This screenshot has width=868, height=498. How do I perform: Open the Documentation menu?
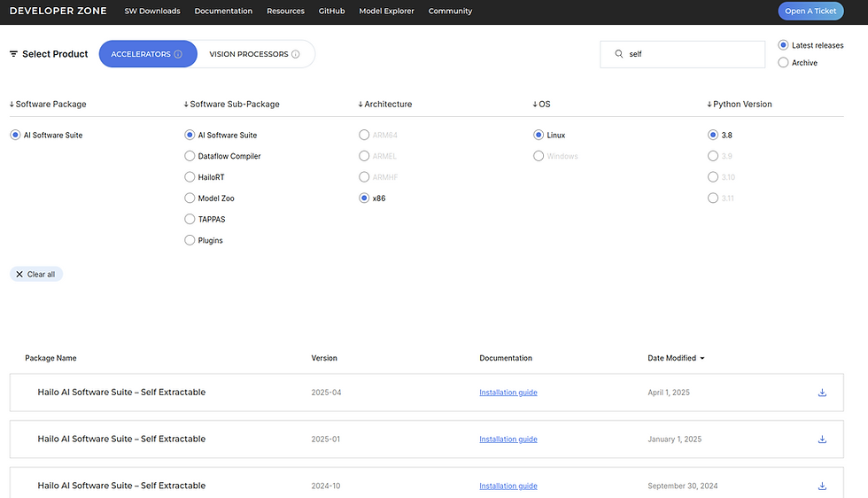click(x=223, y=12)
